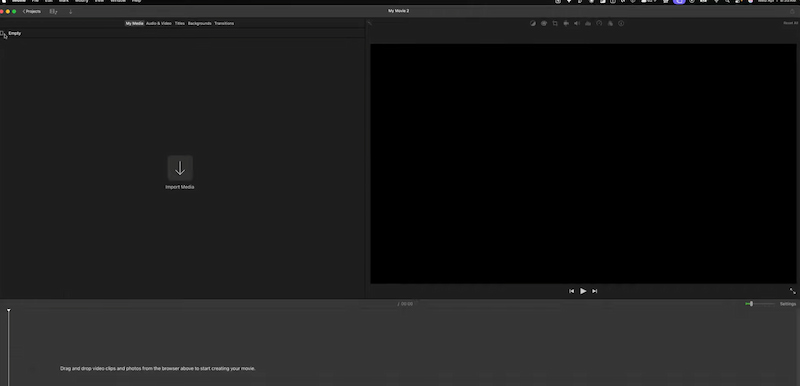Click the large Import Media arrow button
This screenshot has height=386, width=800.
[x=180, y=168]
